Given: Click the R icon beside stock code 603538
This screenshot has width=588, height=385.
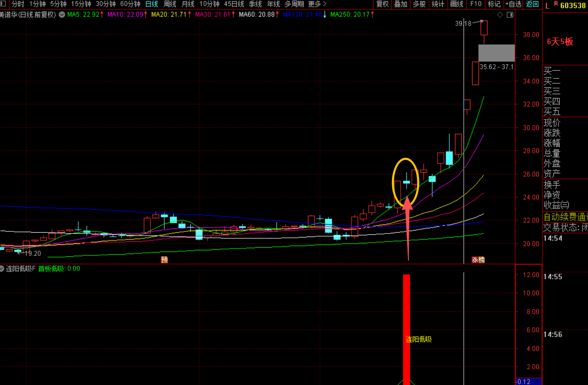Looking at the screenshot, I should coord(556,4).
